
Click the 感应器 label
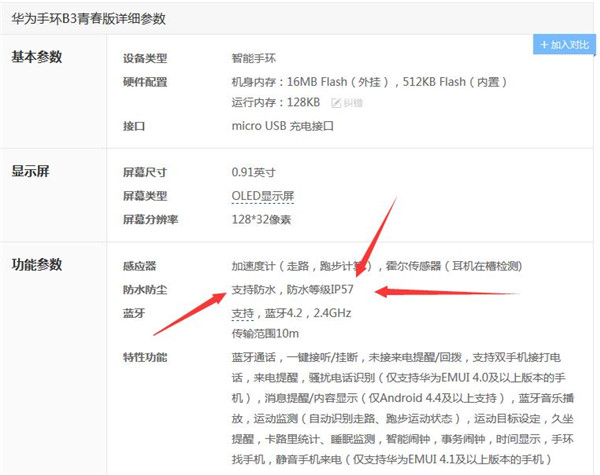pos(139,266)
